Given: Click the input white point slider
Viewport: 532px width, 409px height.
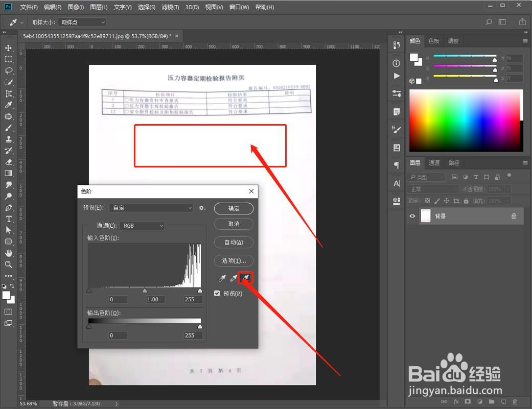Looking at the screenshot, I should click(x=200, y=291).
